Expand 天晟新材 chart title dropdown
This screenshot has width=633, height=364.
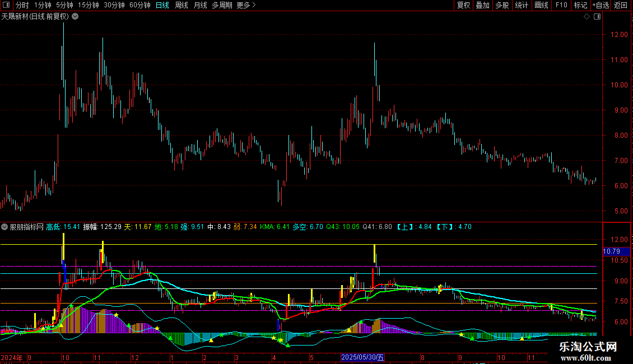tap(75, 17)
